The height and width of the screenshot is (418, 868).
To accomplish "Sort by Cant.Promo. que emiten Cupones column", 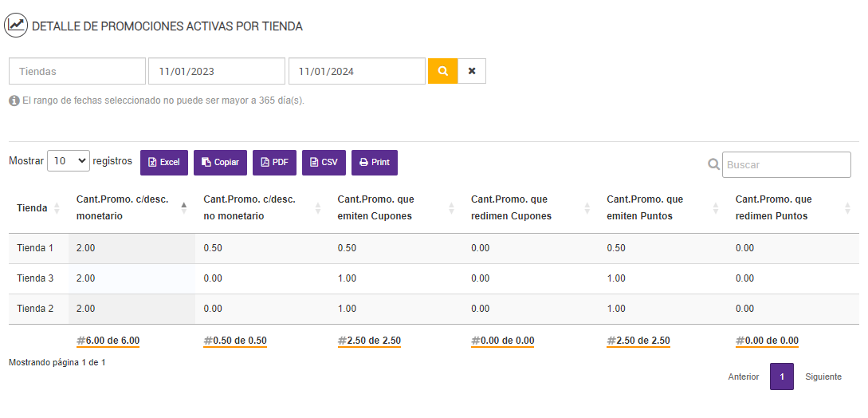I will click(x=375, y=207).
